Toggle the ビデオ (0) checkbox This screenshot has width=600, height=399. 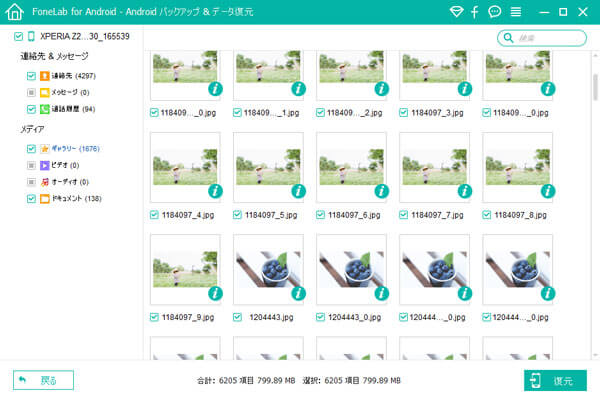(x=31, y=165)
